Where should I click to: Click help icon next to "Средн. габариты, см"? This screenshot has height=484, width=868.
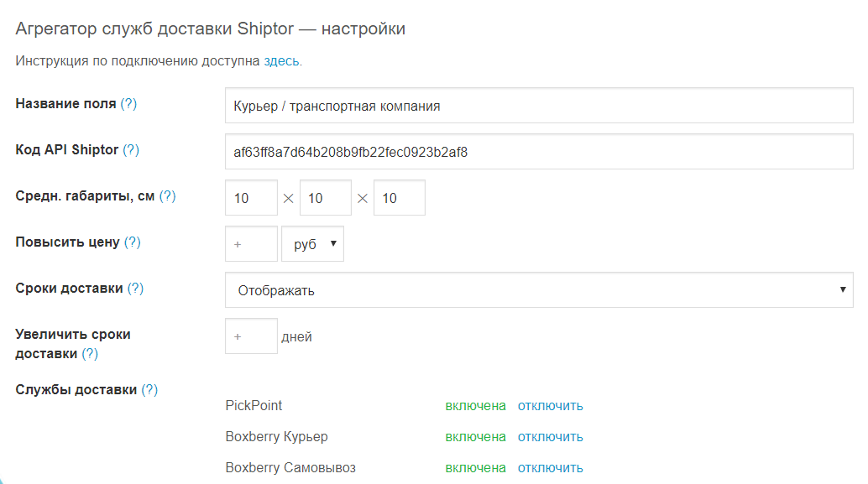[167, 195]
